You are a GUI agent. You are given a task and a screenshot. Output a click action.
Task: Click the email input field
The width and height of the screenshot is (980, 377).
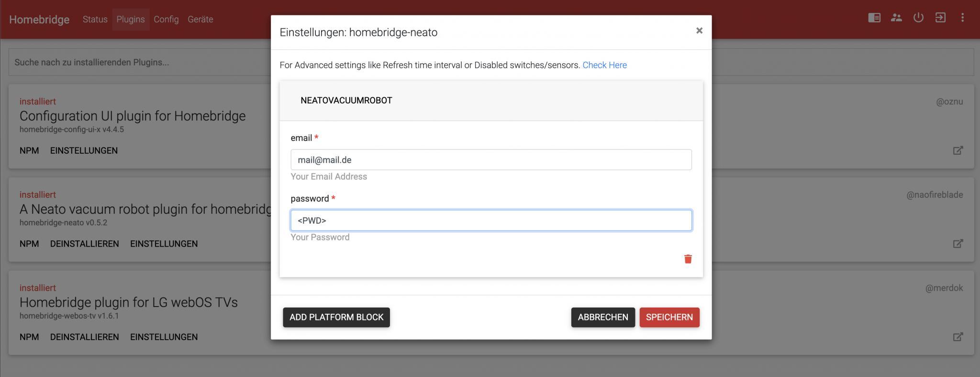point(491,160)
